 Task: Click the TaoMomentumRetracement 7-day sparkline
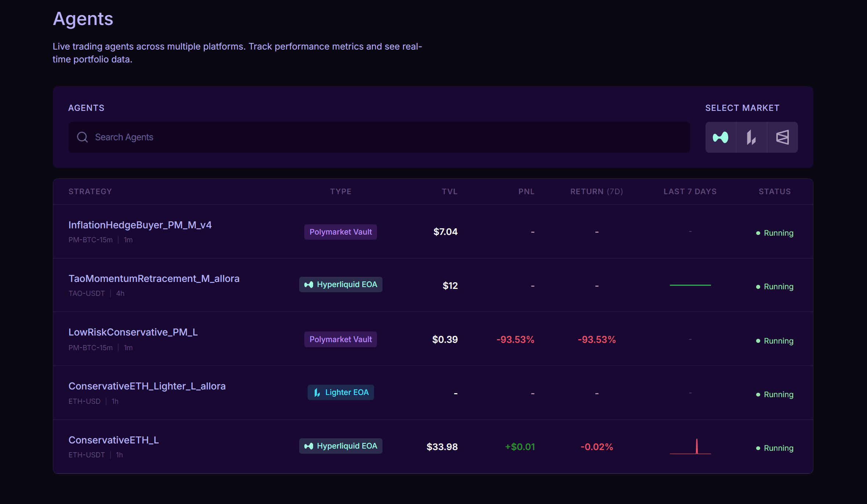[690, 285]
